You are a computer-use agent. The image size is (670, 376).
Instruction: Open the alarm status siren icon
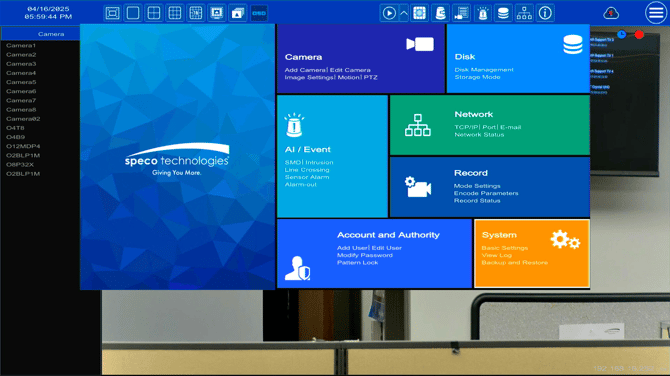tap(482, 13)
